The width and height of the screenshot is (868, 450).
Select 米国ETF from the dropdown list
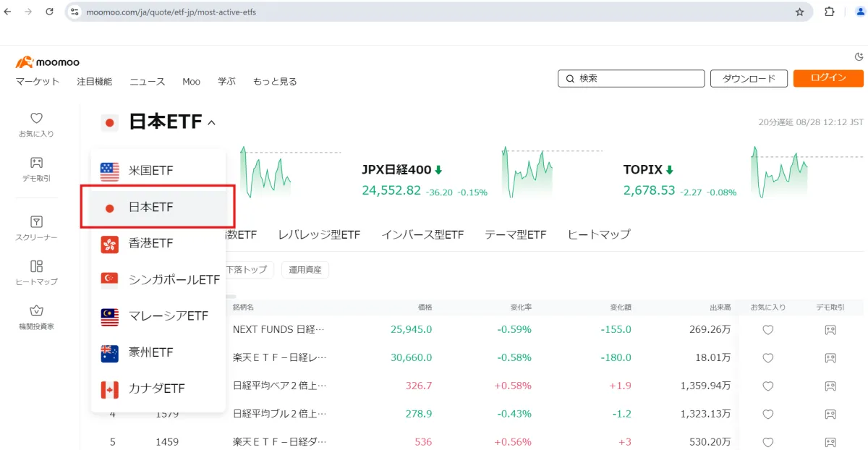tap(150, 171)
